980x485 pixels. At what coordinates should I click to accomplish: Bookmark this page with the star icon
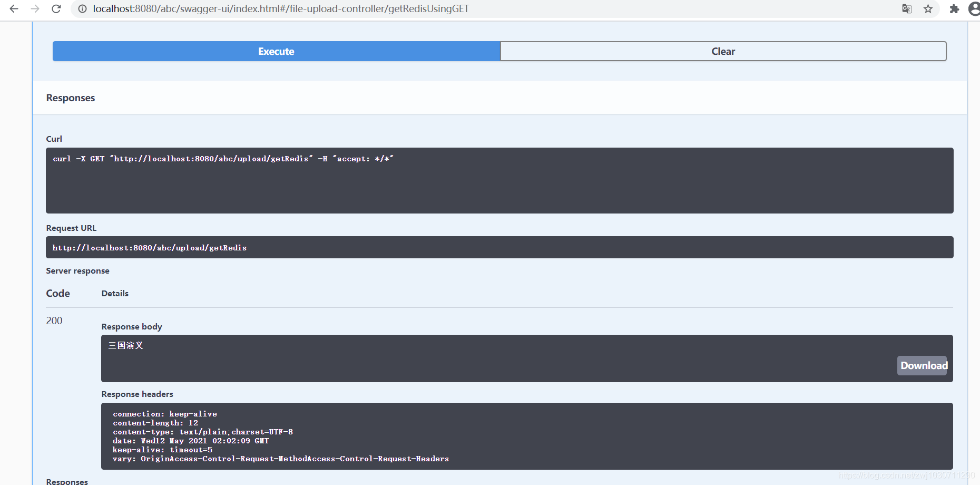point(928,9)
